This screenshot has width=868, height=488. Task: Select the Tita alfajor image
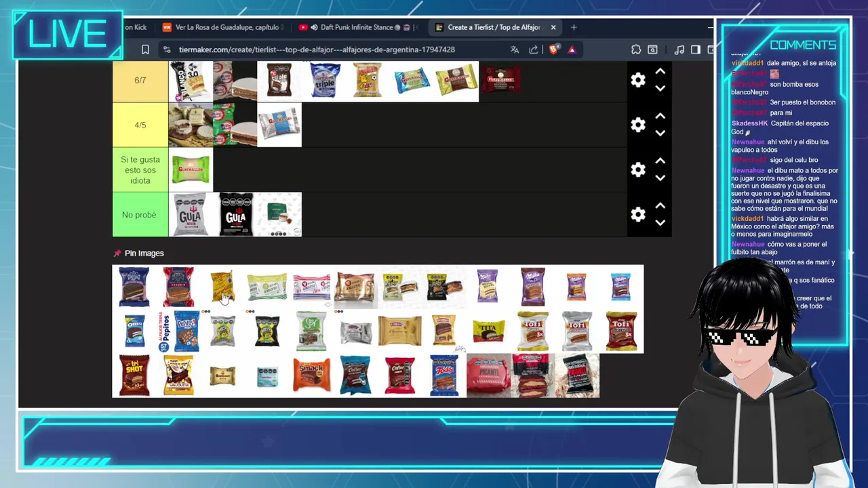tap(488, 331)
